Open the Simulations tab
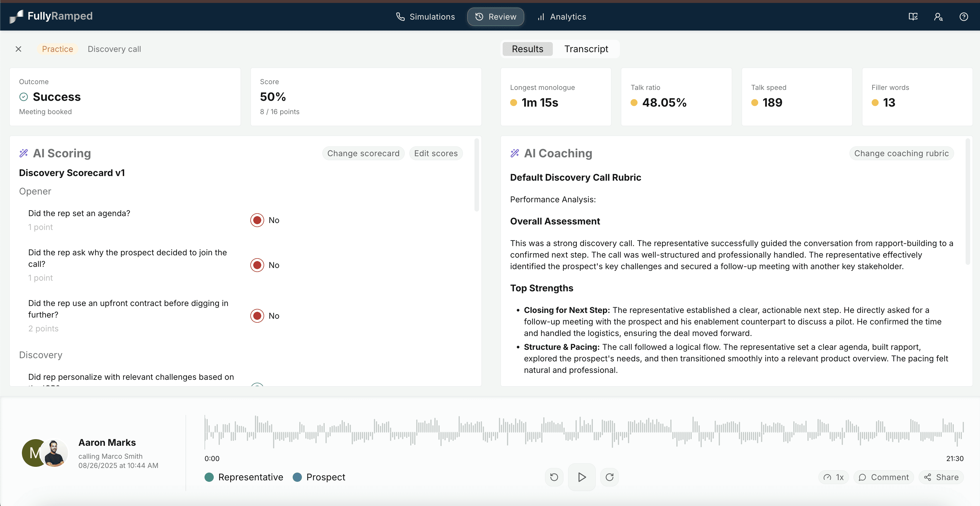The width and height of the screenshot is (980, 506). pyautogui.click(x=425, y=17)
